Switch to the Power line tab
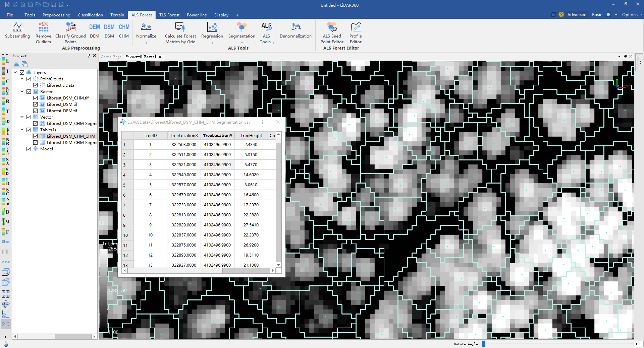This screenshot has height=348, width=644. pos(197,15)
